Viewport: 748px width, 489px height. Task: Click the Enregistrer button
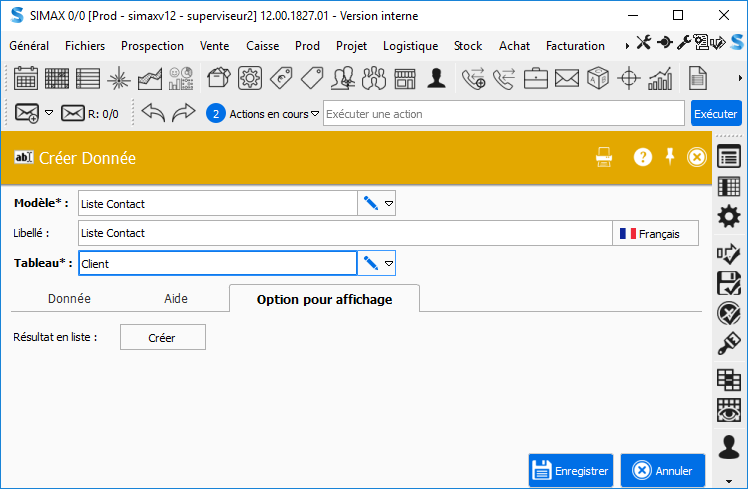pos(570,470)
